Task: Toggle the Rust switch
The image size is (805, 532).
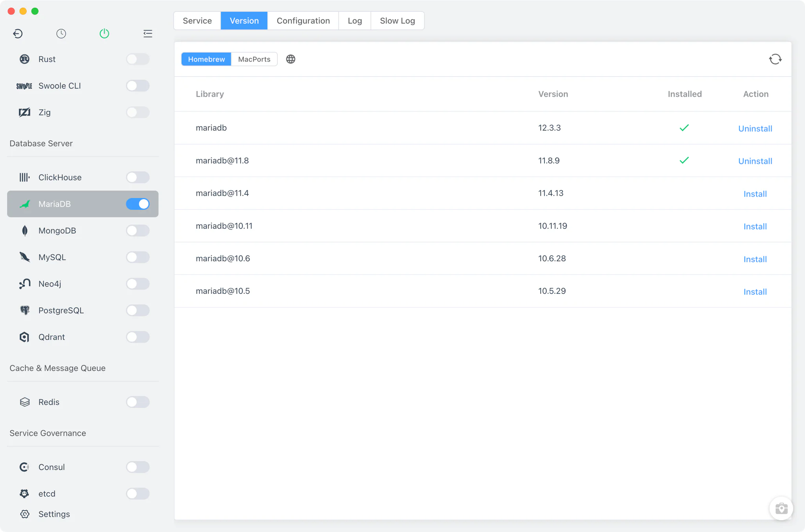Action: (x=138, y=59)
